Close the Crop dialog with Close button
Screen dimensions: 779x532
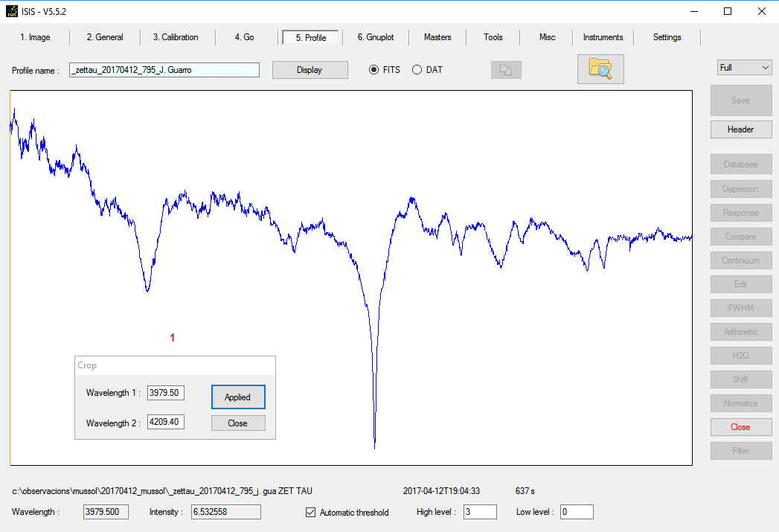click(x=237, y=423)
